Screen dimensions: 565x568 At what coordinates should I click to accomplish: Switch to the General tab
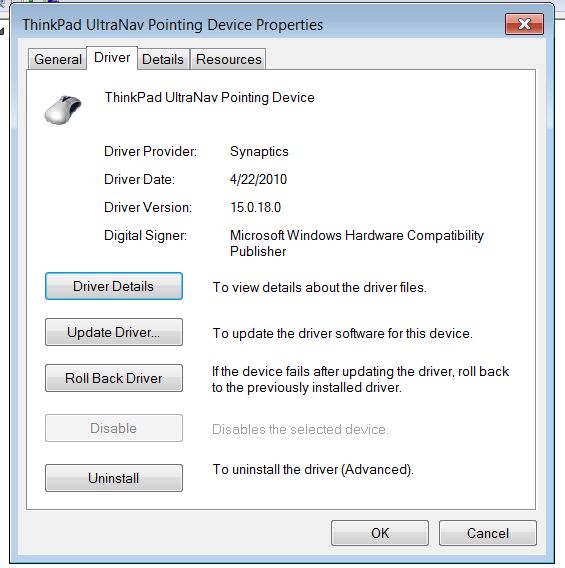pyautogui.click(x=58, y=59)
